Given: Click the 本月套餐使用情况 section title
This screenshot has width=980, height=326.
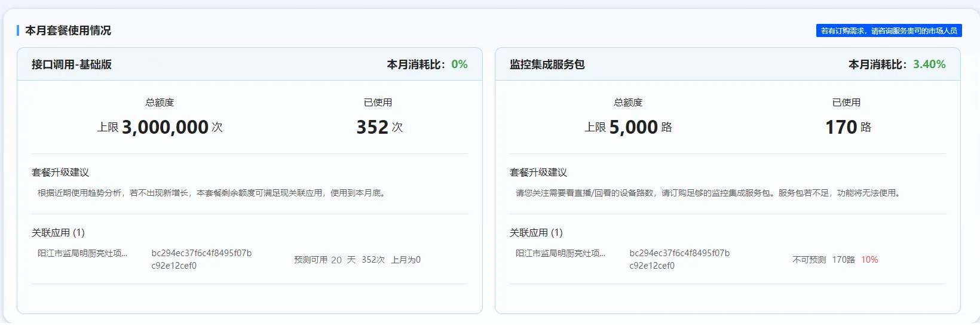Looking at the screenshot, I should click(x=68, y=30).
